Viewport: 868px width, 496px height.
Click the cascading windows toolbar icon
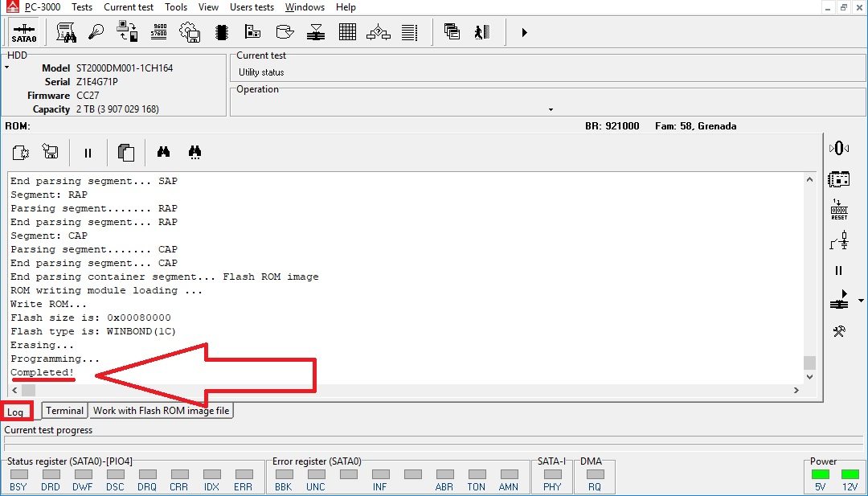[452, 31]
